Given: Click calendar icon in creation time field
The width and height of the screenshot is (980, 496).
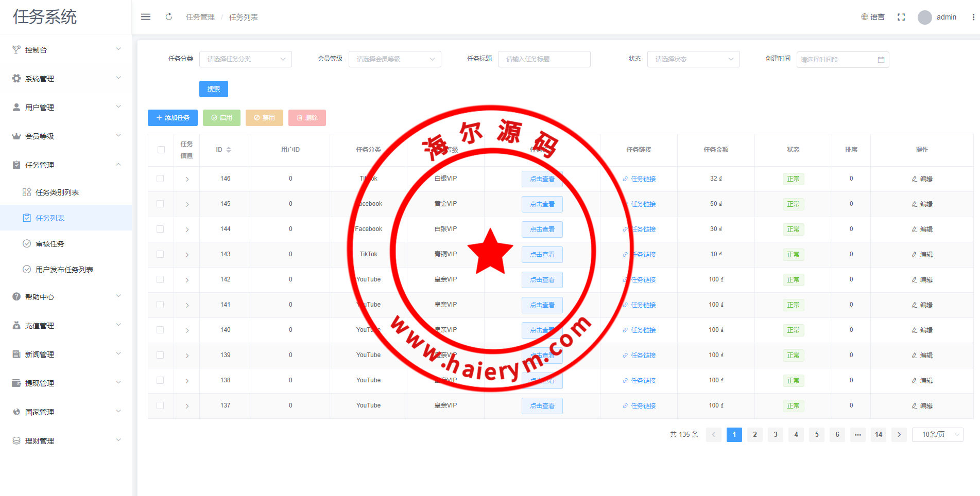Looking at the screenshot, I should pos(881,60).
